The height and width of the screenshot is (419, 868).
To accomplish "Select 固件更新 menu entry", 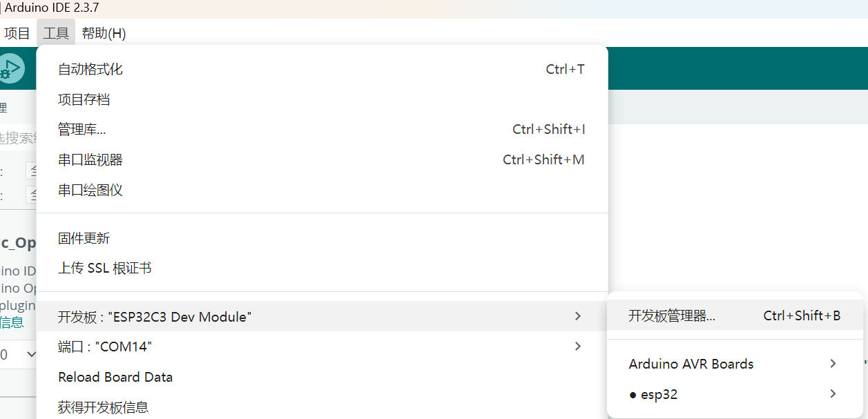I will click(x=322, y=238).
